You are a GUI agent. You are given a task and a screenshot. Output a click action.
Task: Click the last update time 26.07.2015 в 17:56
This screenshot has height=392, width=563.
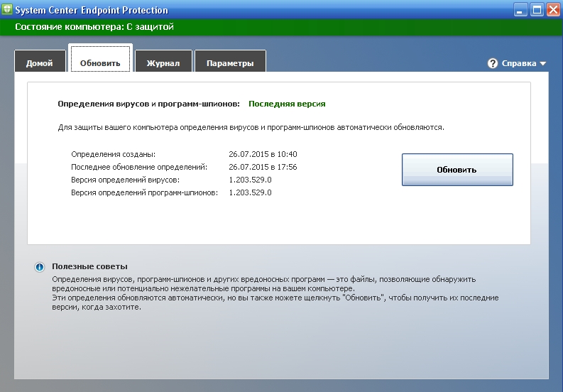click(263, 167)
